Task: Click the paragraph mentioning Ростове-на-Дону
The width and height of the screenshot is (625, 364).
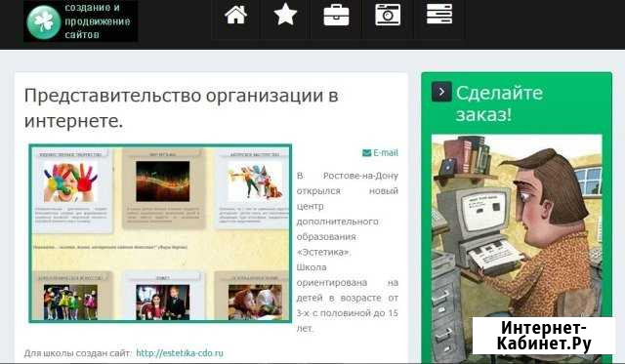Action: (x=348, y=252)
